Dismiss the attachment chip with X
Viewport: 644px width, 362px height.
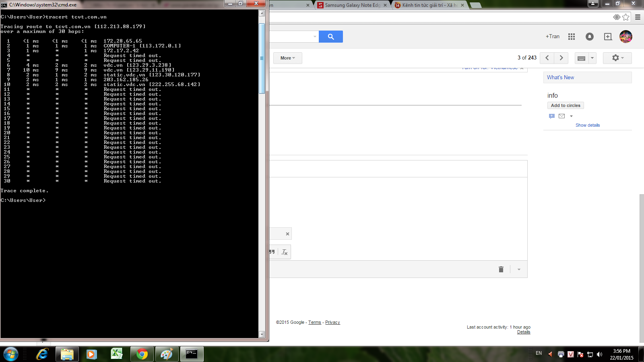(287, 234)
